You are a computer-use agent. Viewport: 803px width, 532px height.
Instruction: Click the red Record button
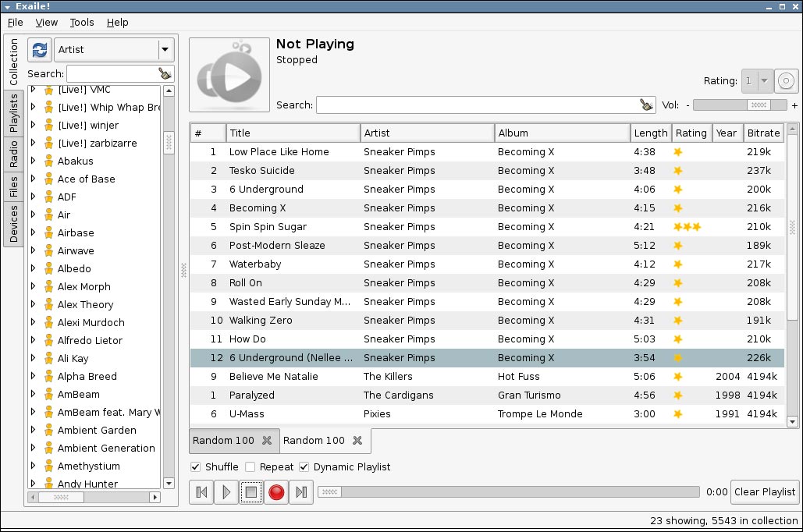click(x=275, y=492)
